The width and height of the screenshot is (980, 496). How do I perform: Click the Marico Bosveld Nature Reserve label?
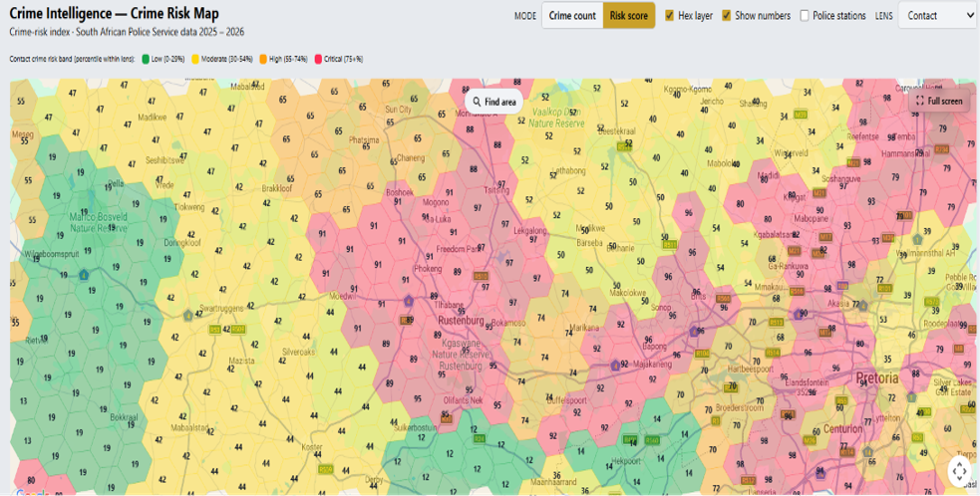pos(99,222)
